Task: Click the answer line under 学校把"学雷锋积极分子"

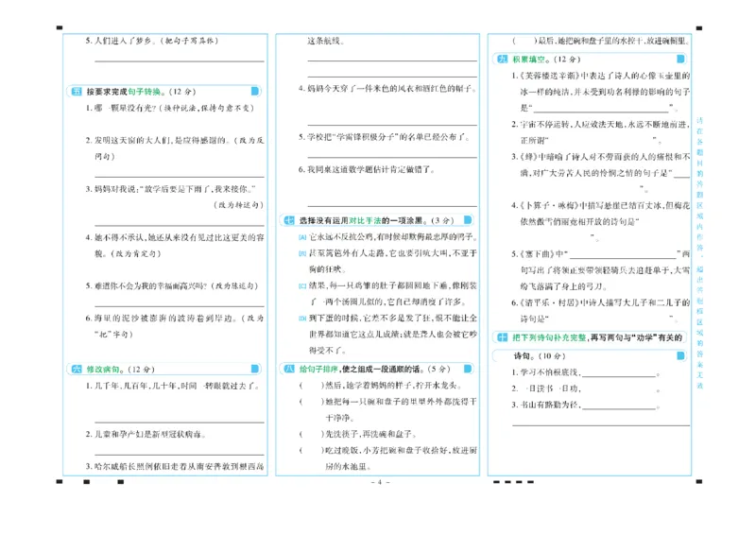Action: point(392,157)
